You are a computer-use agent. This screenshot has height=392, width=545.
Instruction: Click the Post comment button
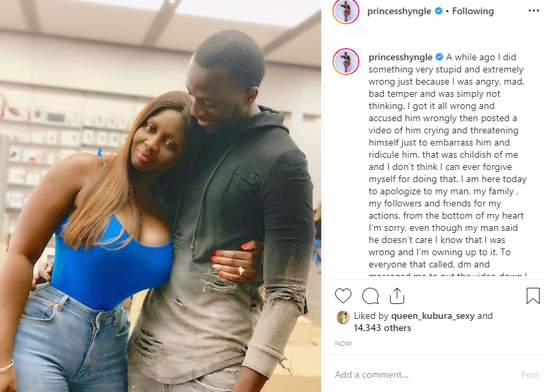click(529, 374)
